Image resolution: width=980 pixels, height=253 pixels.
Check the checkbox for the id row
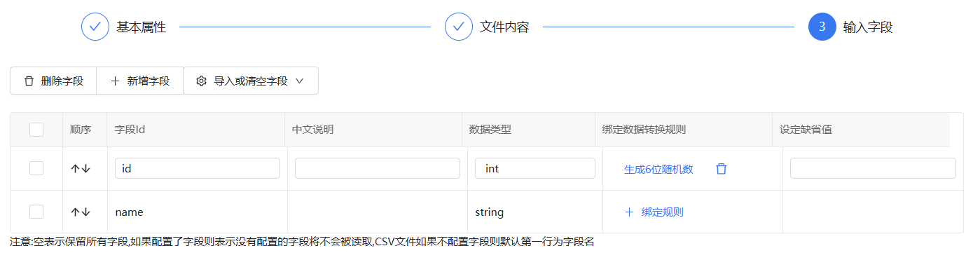coord(36,168)
